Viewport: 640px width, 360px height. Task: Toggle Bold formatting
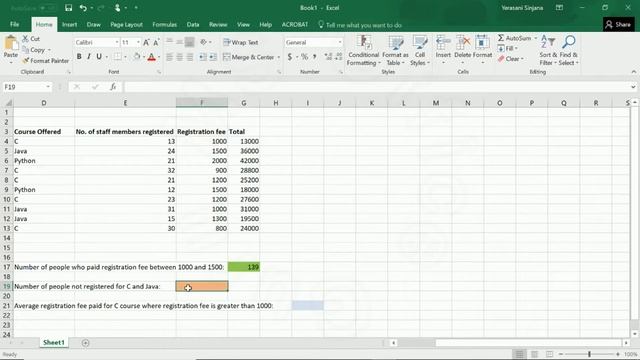click(79, 57)
